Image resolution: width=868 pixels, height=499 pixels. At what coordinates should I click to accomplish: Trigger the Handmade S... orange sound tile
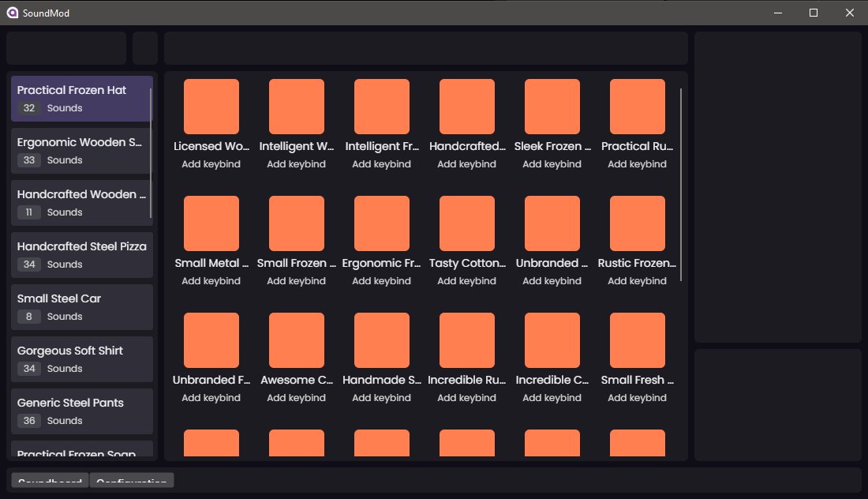click(381, 340)
